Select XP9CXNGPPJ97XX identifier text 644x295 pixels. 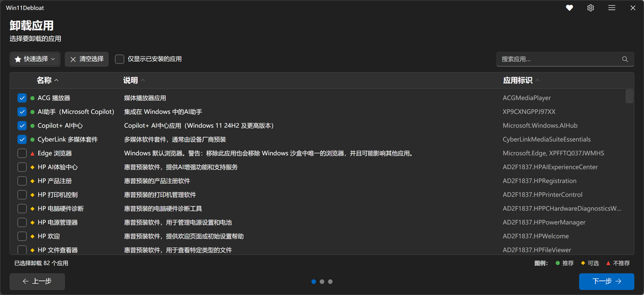529,112
